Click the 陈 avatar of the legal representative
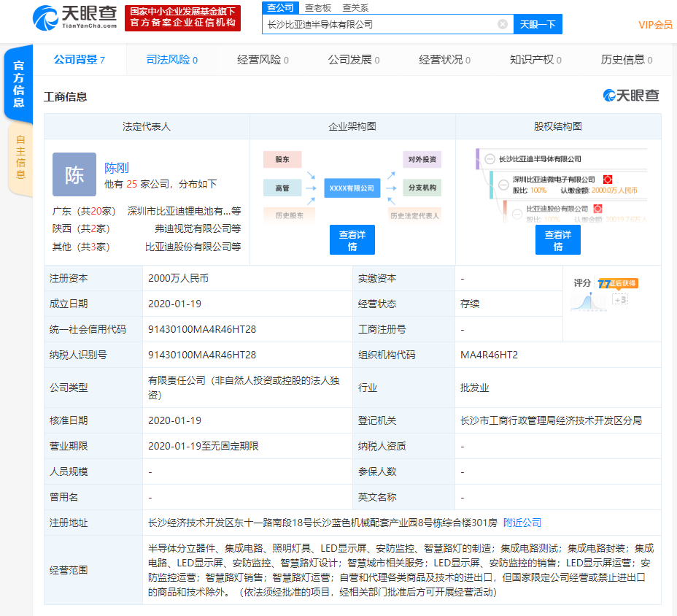The image size is (677, 616). (x=74, y=174)
